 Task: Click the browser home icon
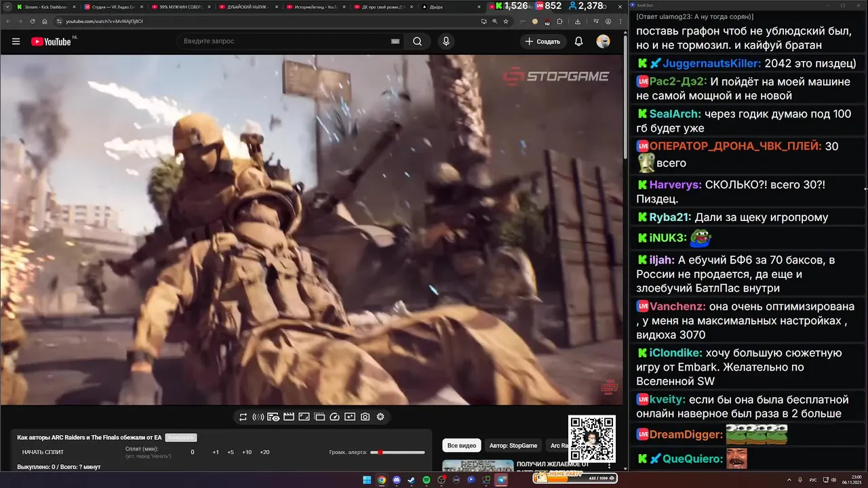pos(45,21)
